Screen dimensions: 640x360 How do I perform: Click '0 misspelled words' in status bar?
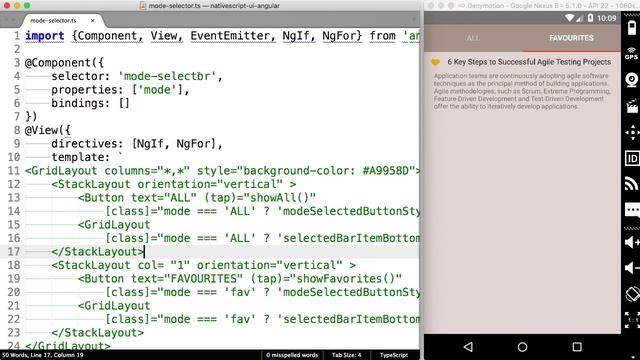[x=292, y=355]
